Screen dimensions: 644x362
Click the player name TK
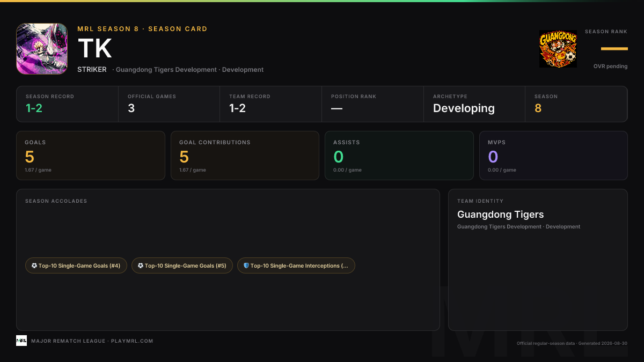pos(95,48)
